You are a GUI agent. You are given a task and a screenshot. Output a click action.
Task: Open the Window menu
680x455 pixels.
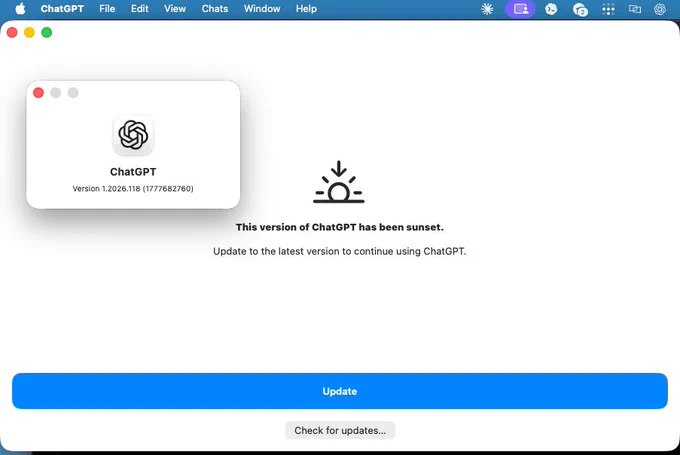[262, 9]
